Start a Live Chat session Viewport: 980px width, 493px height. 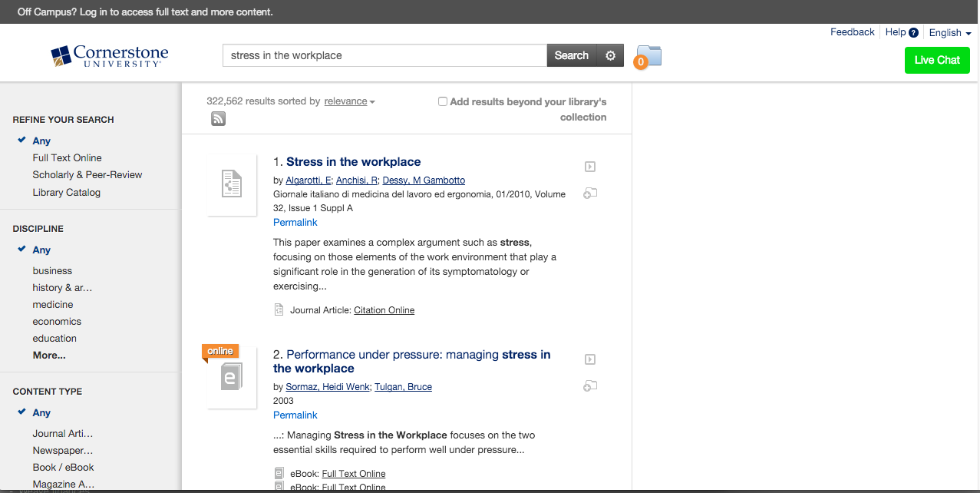click(x=937, y=60)
